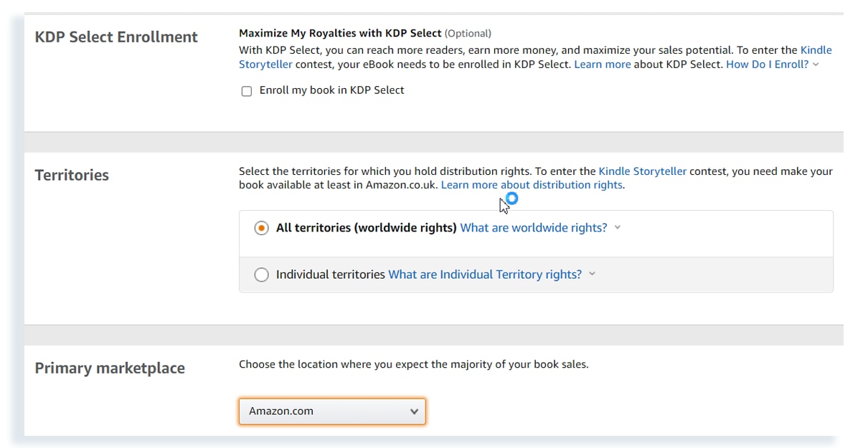Select the "All territories (worldwide rights)" radio button
868x448 pixels.
point(262,227)
